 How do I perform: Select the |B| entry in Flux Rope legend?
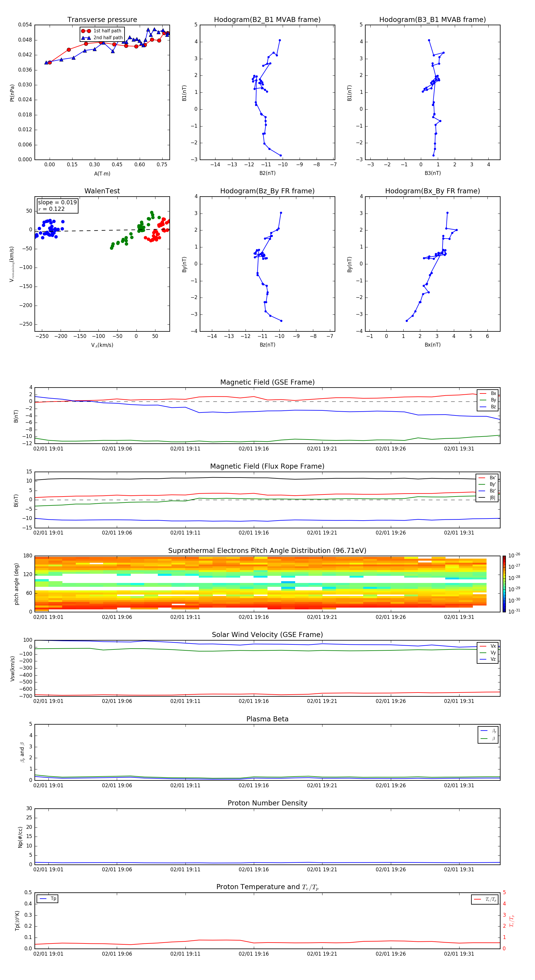click(x=487, y=498)
